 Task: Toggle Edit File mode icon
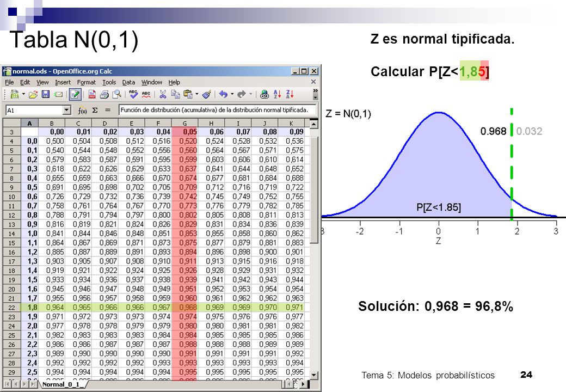point(75,95)
